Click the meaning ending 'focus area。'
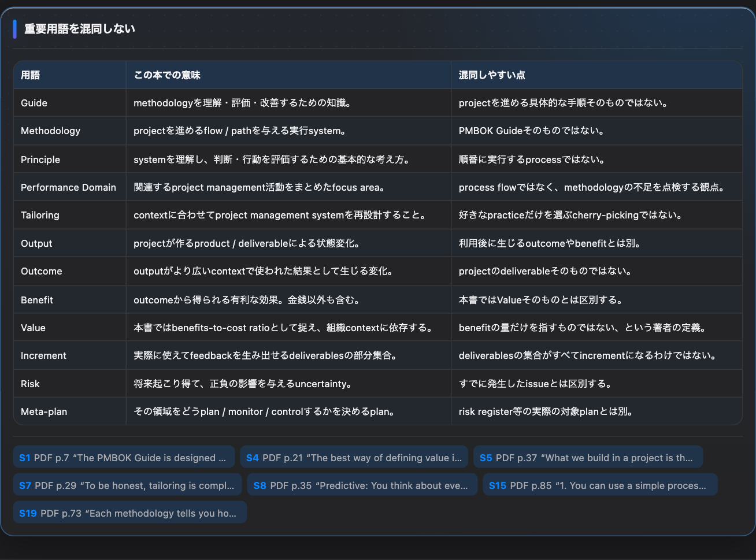Viewport: 756px width, 560px height. pyautogui.click(x=288, y=187)
